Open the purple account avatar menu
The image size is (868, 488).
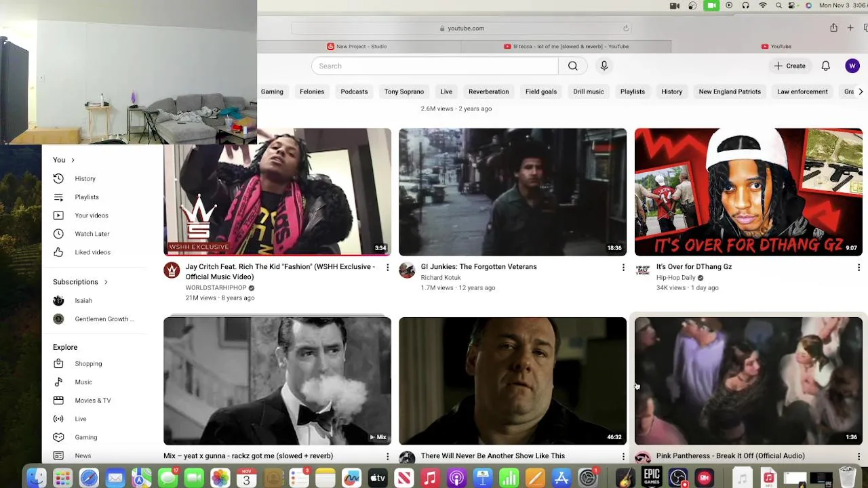tap(852, 66)
